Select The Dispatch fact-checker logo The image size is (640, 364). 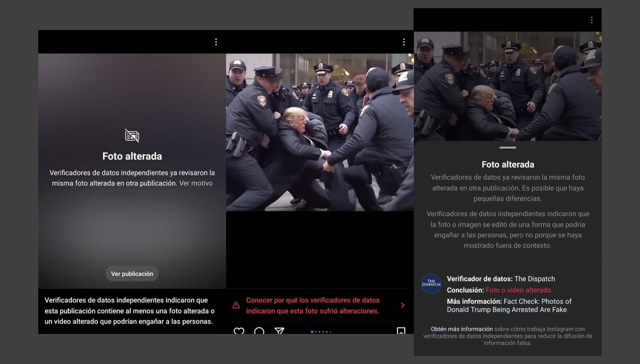pyautogui.click(x=431, y=284)
